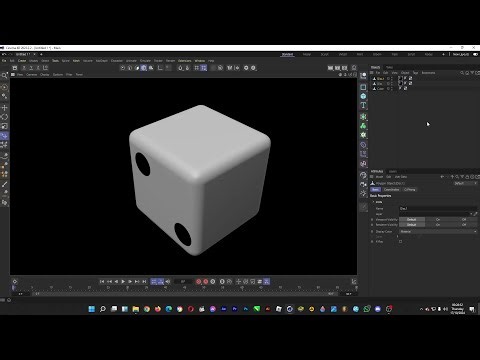Switch to the Layers tab
The width and height of the screenshot is (480, 360).
(393, 171)
